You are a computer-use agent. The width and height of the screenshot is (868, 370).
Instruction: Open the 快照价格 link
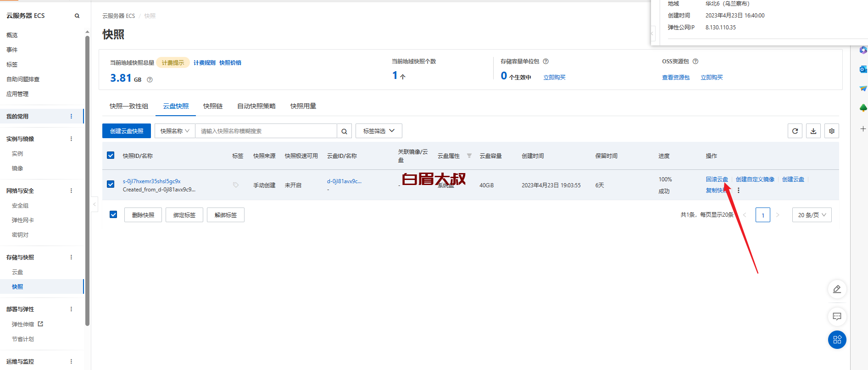point(230,63)
